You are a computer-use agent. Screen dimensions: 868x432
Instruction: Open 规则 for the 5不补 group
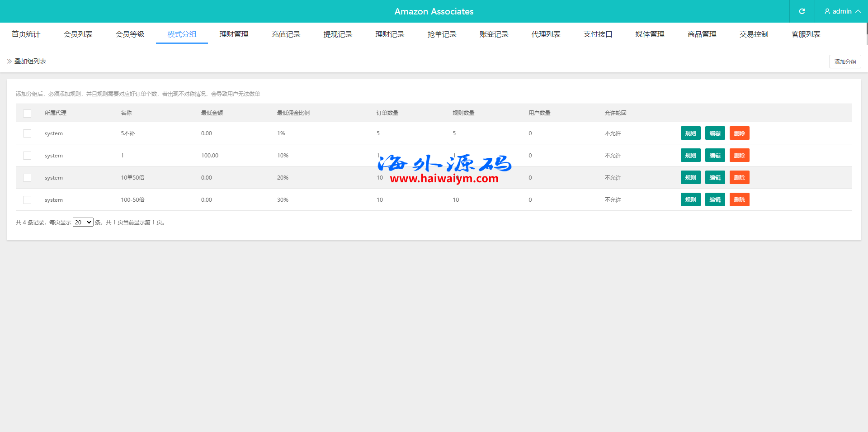point(690,133)
